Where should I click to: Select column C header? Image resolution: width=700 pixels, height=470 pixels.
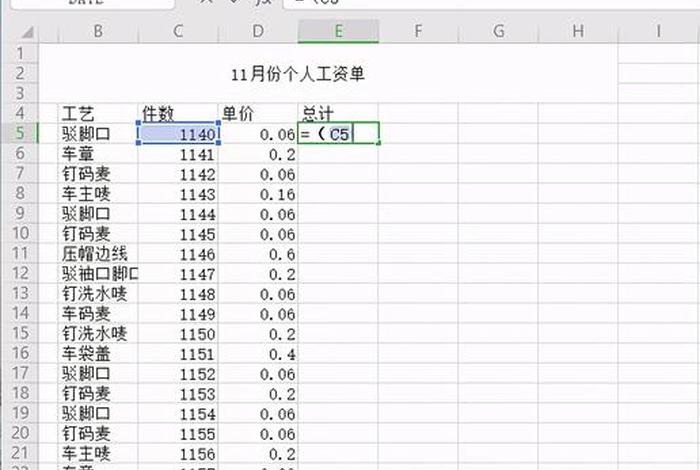click(x=178, y=31)
